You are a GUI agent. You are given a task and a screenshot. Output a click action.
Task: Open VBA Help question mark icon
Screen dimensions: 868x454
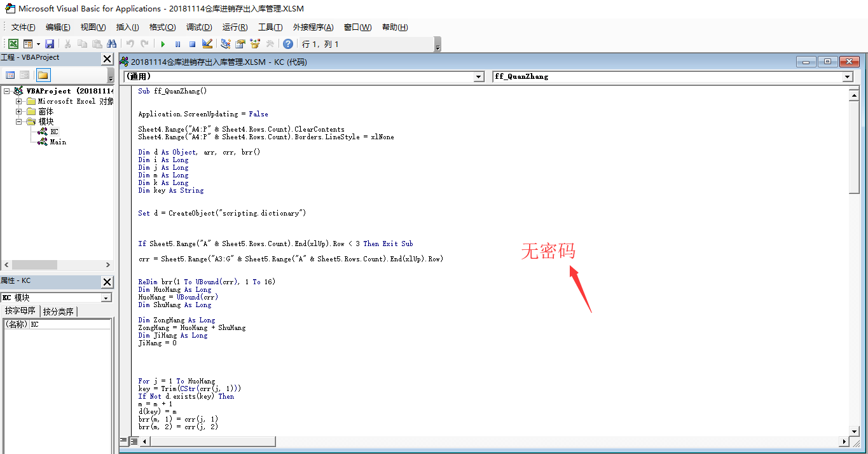coord(288,44)
